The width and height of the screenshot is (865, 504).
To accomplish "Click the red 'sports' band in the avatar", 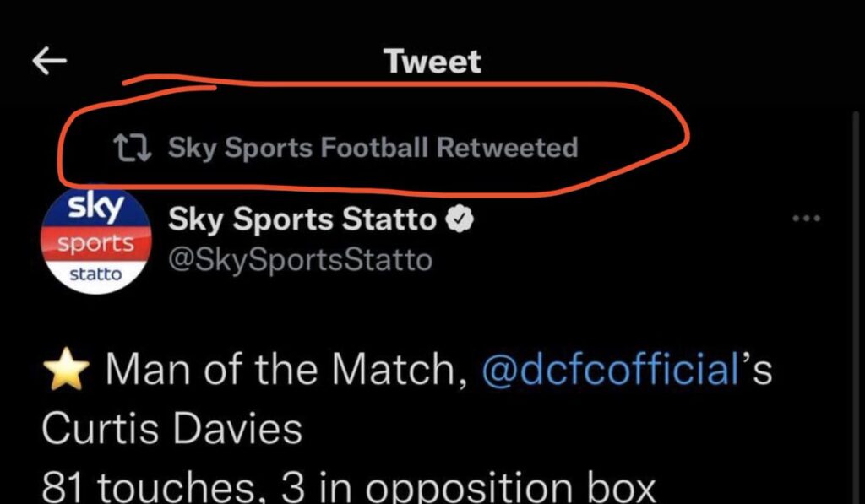I will (x=95, y=243).
